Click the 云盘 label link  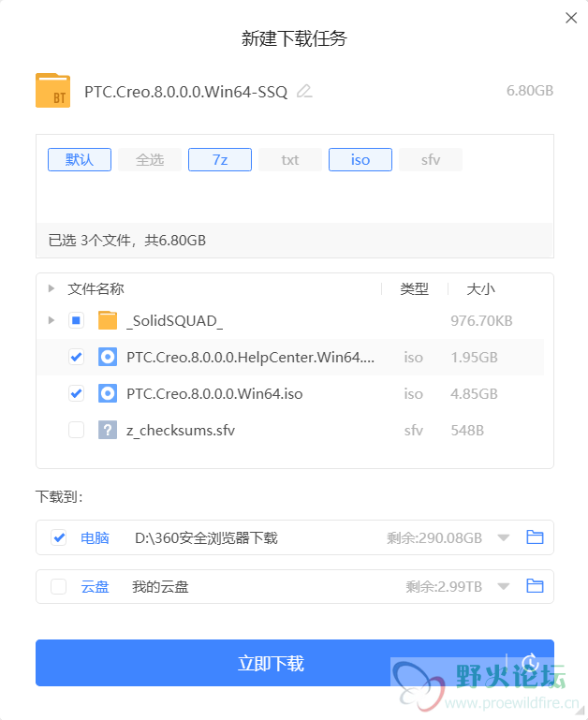[x=96, y=587]
